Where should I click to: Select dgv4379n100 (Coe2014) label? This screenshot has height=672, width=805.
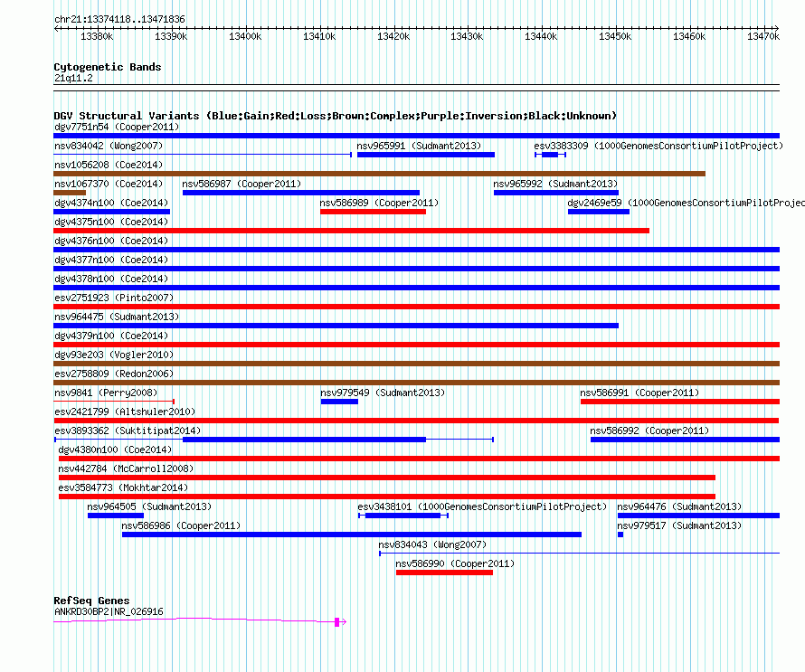click(x=111, y=336)
